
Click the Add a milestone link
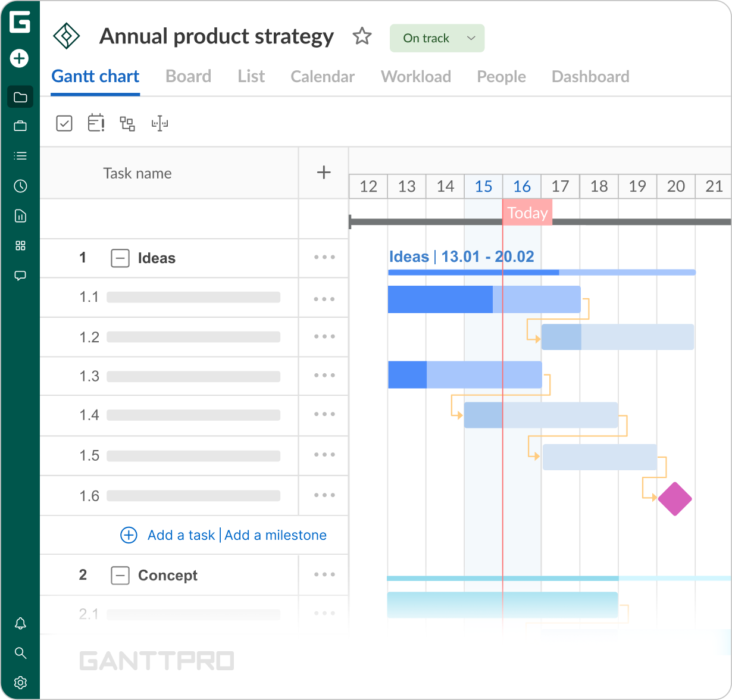[x=276, y=535]
